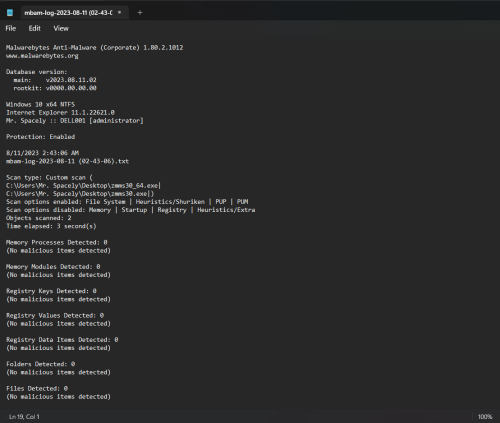The height and width of the screenshot is (423, 500).
Task: Click the Notepad app icon in title bar
Action: pos(10,13)
